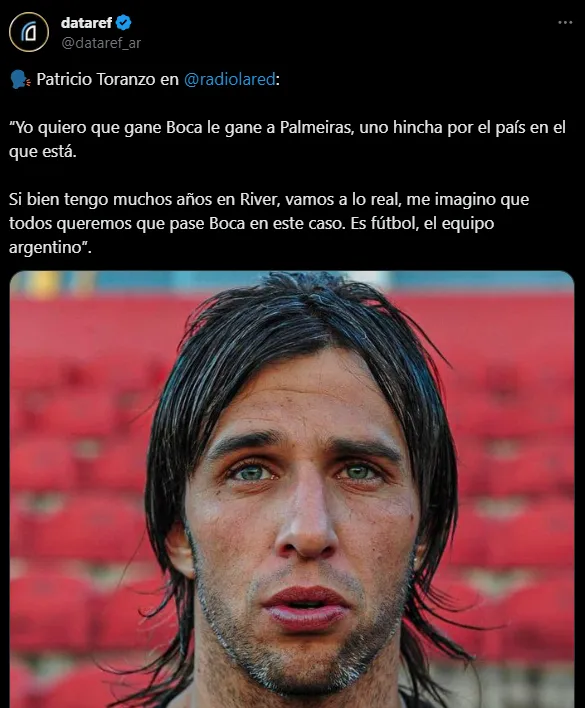This screenshot has height=708, width=585.
Task: Open the dataref display name link
Action: [x=86, y=23]
